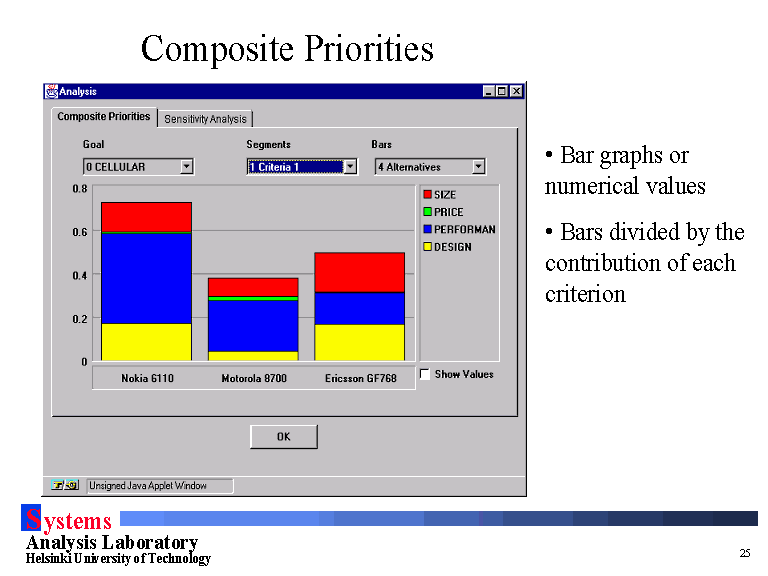Click the Analysis window title bar icon
The image size is (768, 576).
[x=51, y=91]
